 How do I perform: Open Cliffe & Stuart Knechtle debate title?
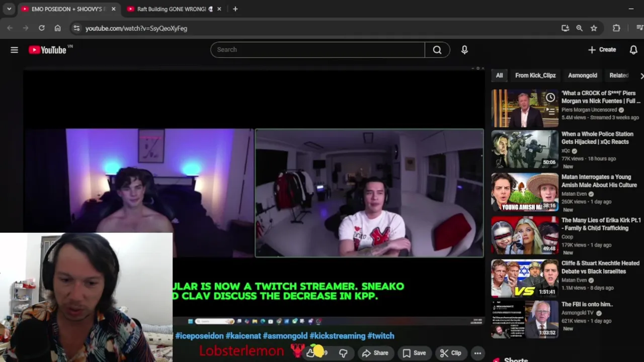click(x=600, y=267)
